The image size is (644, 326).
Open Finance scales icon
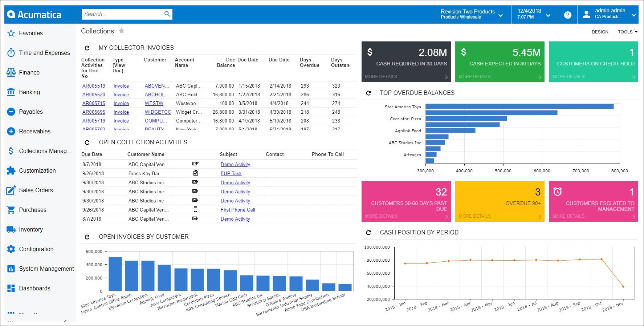(x=11, y=72)
